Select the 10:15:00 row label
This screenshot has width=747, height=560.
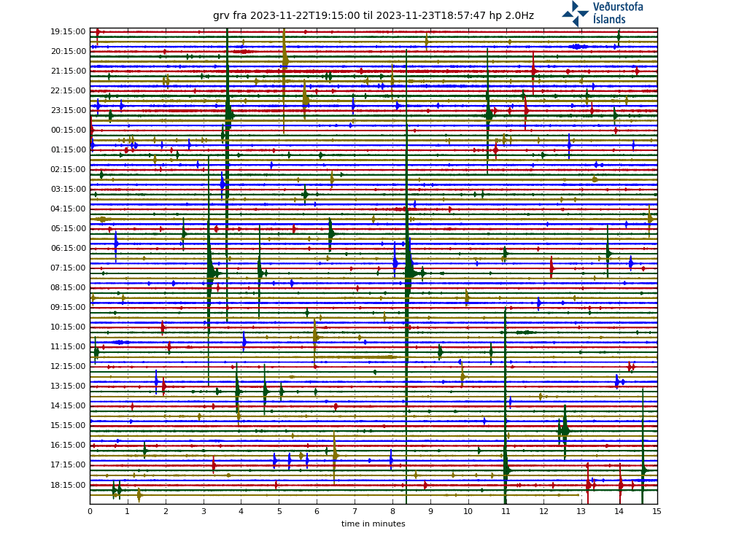(x=68, y=327)
